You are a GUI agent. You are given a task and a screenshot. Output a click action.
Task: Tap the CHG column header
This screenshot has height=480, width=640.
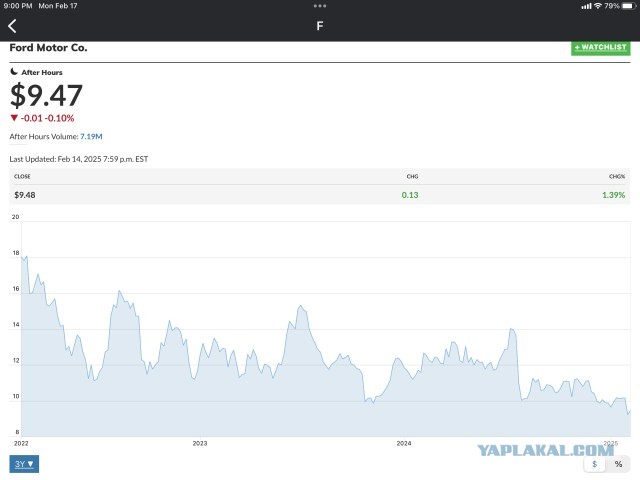(412, 176)
